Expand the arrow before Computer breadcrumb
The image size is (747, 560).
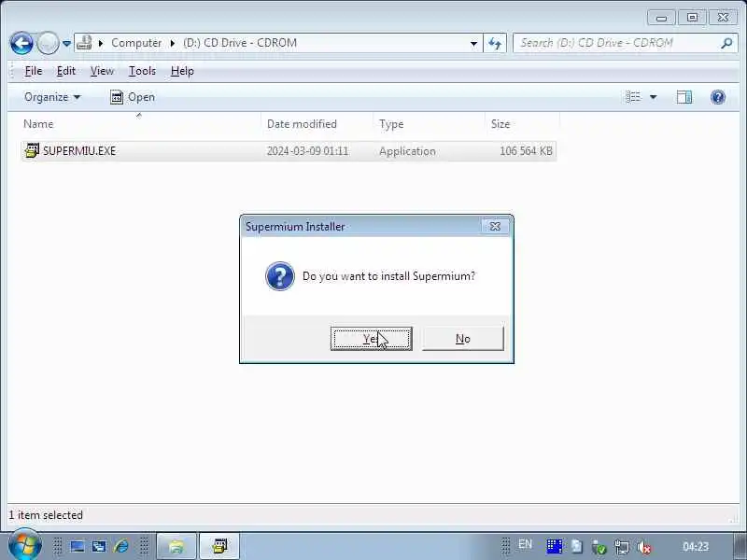click(101, 43)
